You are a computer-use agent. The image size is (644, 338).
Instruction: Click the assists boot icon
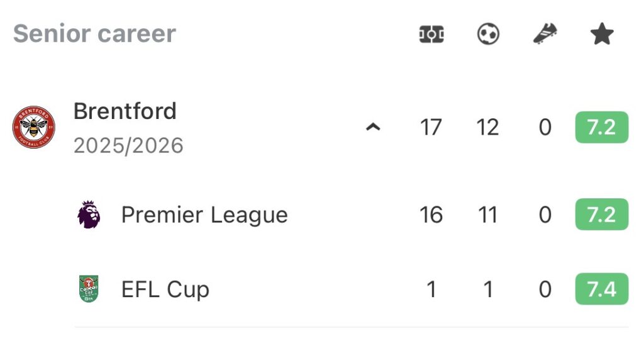click(545, 35)
